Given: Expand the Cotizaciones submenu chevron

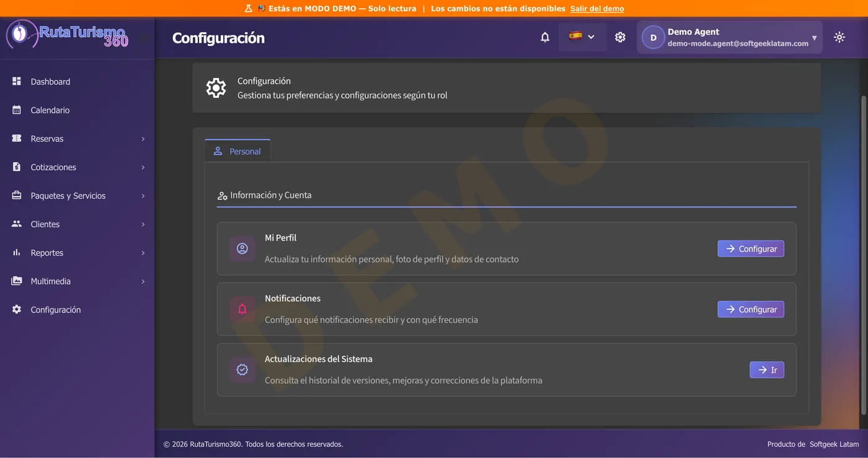Looking at the screenshot, I should point(143,167).
